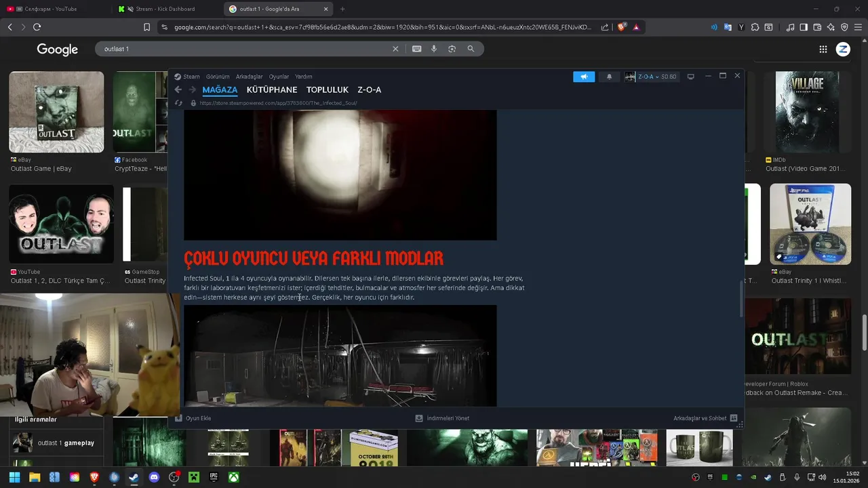Open TOPLULUK in Steam

(327, 89)
